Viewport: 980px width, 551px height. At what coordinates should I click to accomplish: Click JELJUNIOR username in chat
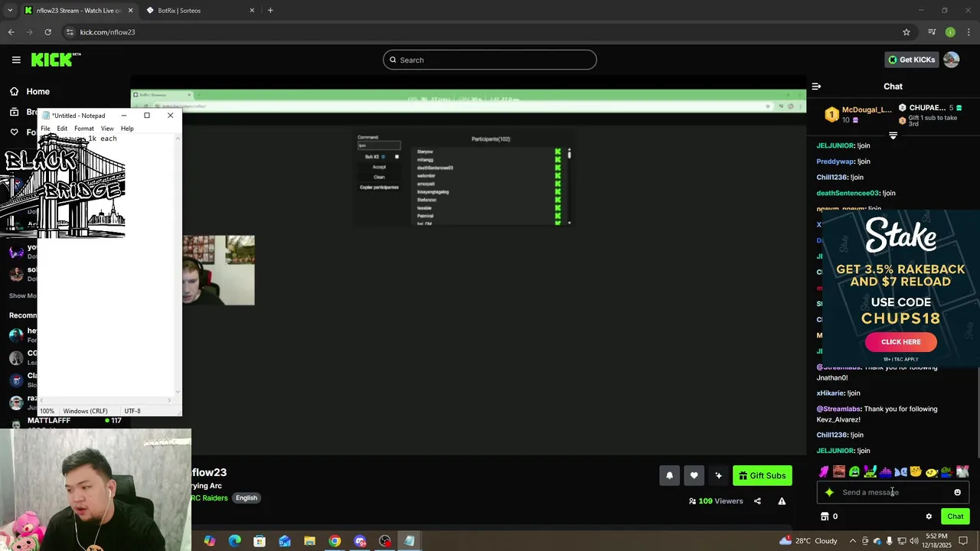tap(835, 145)
